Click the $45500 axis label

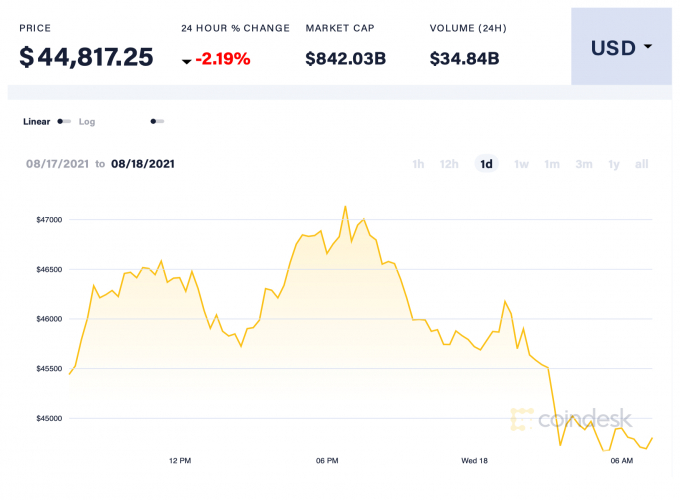coord(49,369)
